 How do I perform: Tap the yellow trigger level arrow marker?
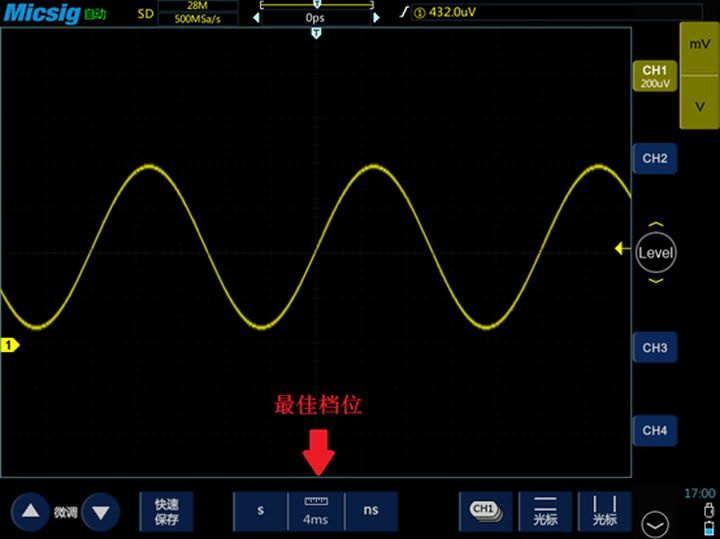[x=622, y=248]
